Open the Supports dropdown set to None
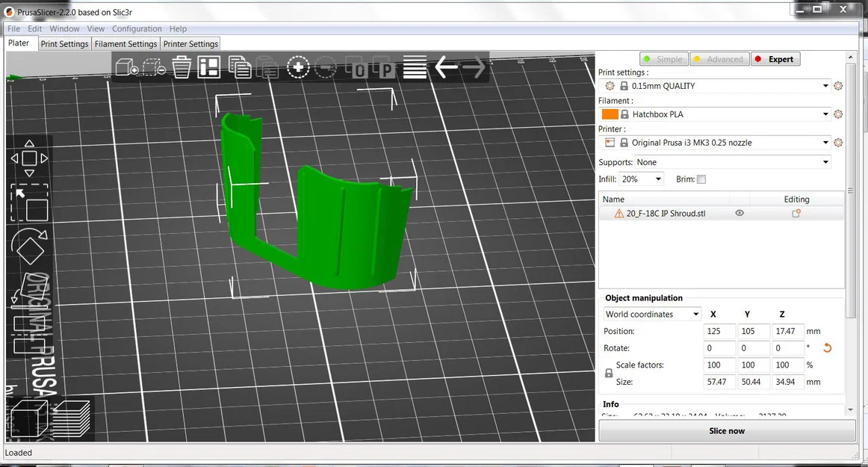The image size is (868, 467). pyautogui.click(x=732, y=162)
